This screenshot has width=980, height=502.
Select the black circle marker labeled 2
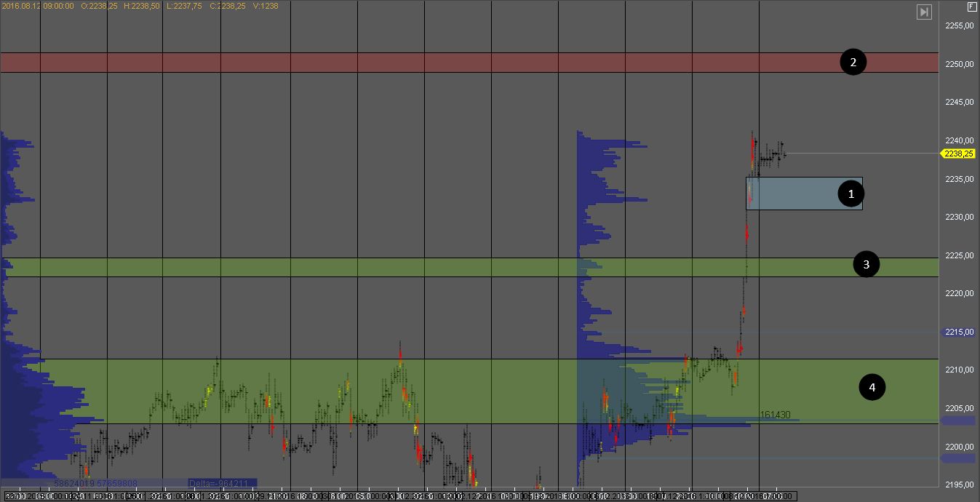tap(853, 63)
